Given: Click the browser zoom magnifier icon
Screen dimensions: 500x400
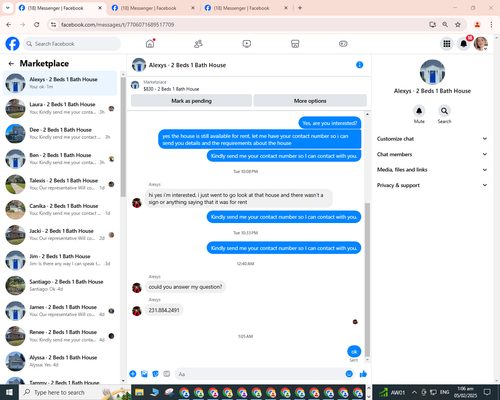Looking at the screenshot, I should (x=445, y=24).
